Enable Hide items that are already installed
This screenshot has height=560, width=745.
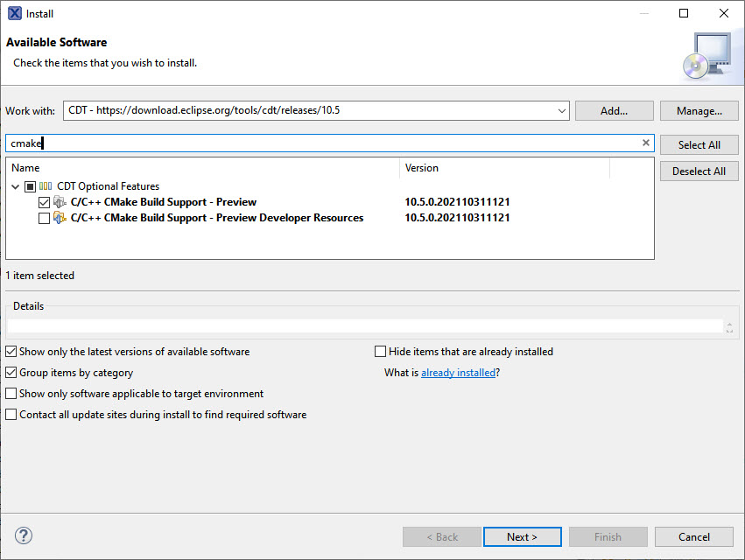380,352
